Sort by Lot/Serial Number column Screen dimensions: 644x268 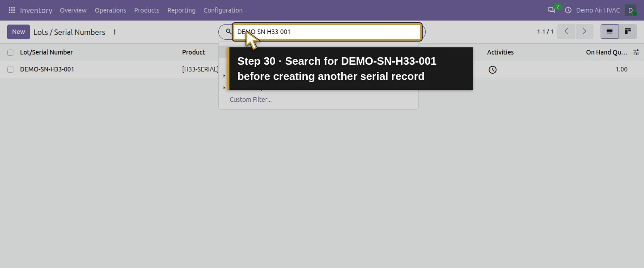[47, 52]
